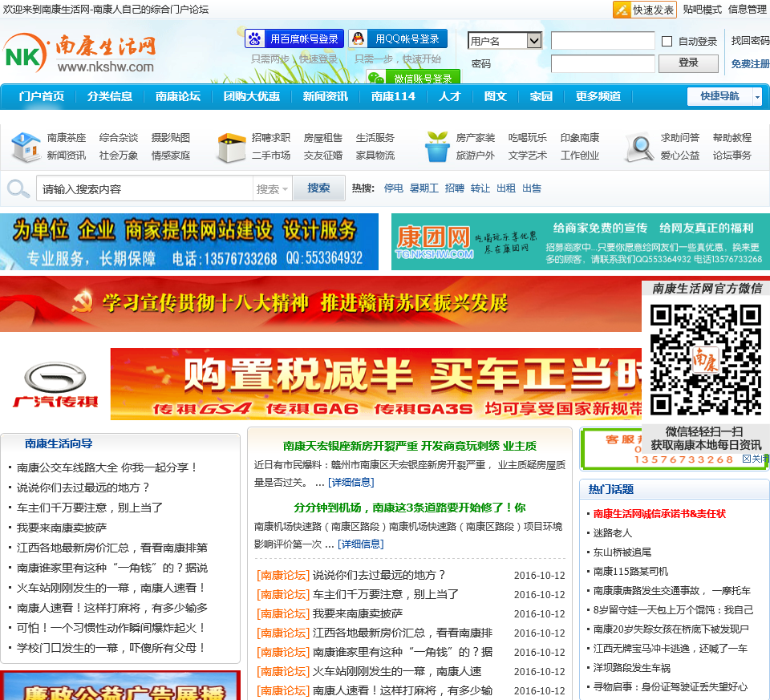Image resolution: width=770 pixels, height=700 pixels.
Task: Log in with Baidu account button
Action: click(x=294, y=38)
